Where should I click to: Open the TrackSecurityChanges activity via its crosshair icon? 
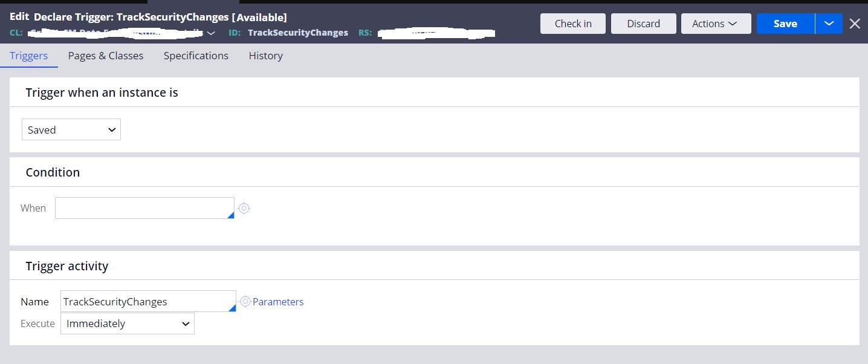click(245, 301)
